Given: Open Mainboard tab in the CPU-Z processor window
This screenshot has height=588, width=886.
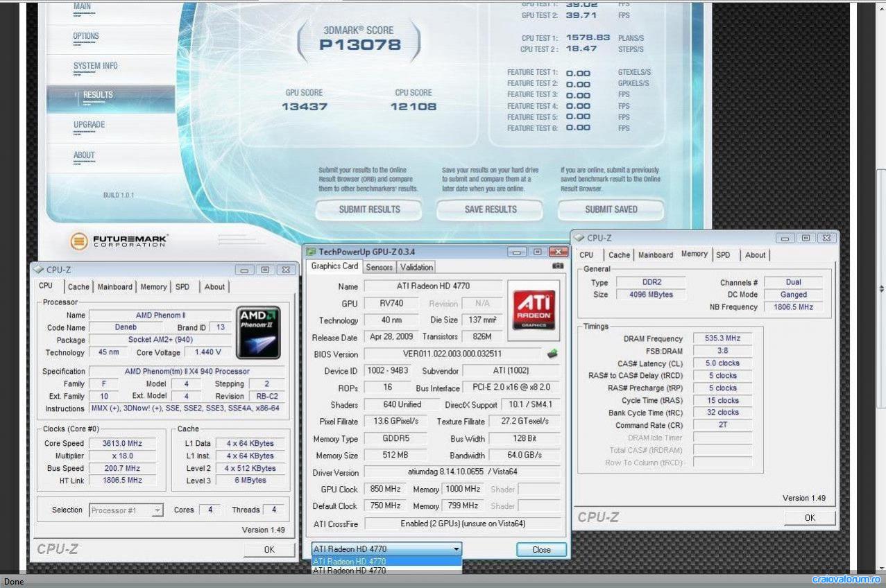Looking at the screenshot, I should [115, 287].
